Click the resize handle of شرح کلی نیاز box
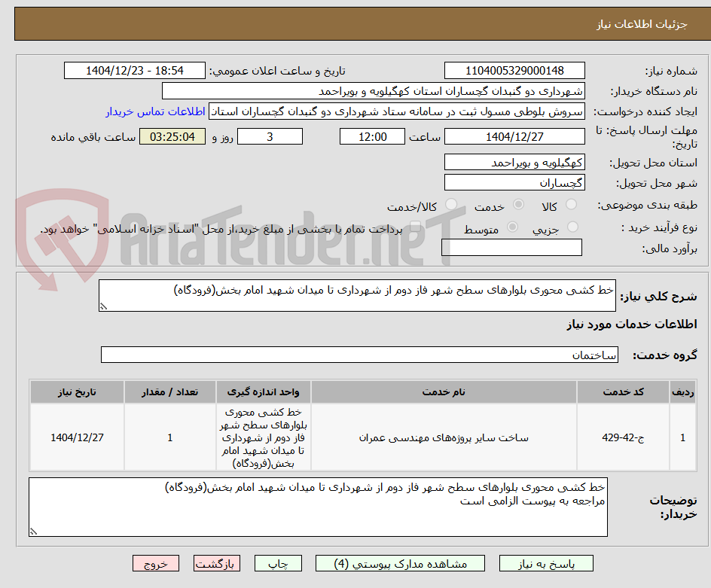Image resolution: width=711 pixels, height=588 pixels. click(x=103, y=307)
